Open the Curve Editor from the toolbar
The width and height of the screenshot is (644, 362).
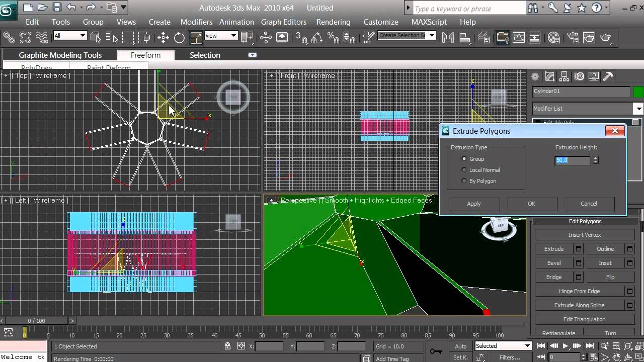point(519,37)
